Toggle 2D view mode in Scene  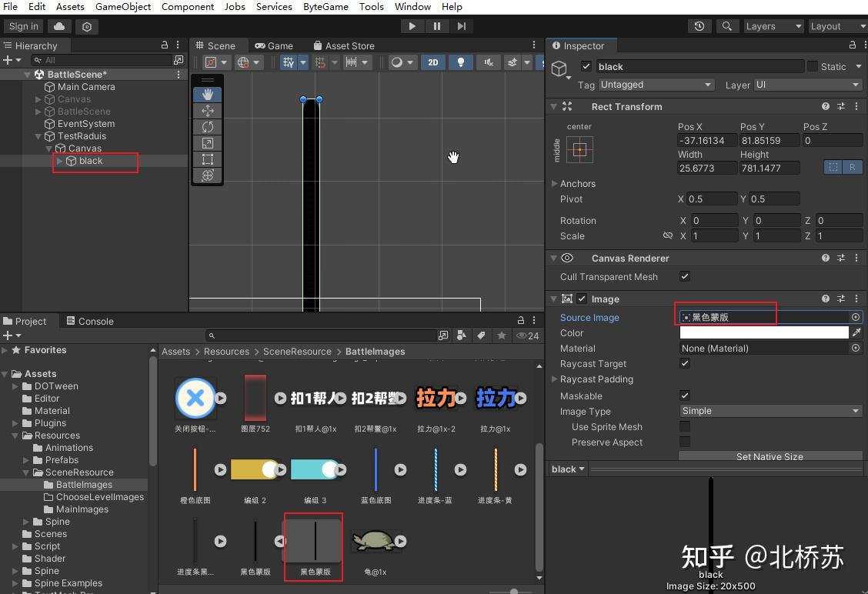click(x=433, y=62)
